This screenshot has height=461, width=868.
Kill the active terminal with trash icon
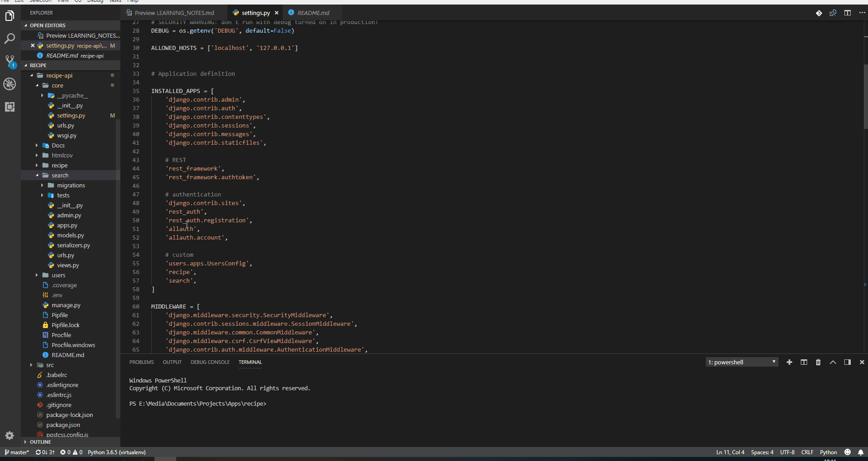tap(818, 362)
